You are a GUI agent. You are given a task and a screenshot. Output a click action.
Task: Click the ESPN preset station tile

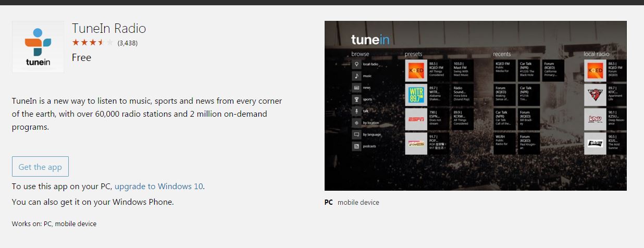pyautogui.click(x=416, y=119)
